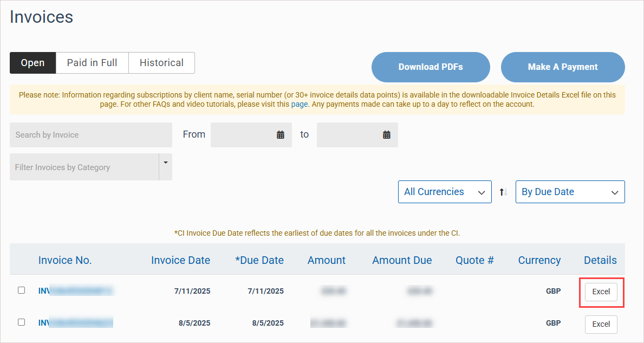This screenshot has width=644, height=343.
Task: Expand the Filter Invoices by Category dropdown
Action: pyautogui.click(x=165, y=163)
